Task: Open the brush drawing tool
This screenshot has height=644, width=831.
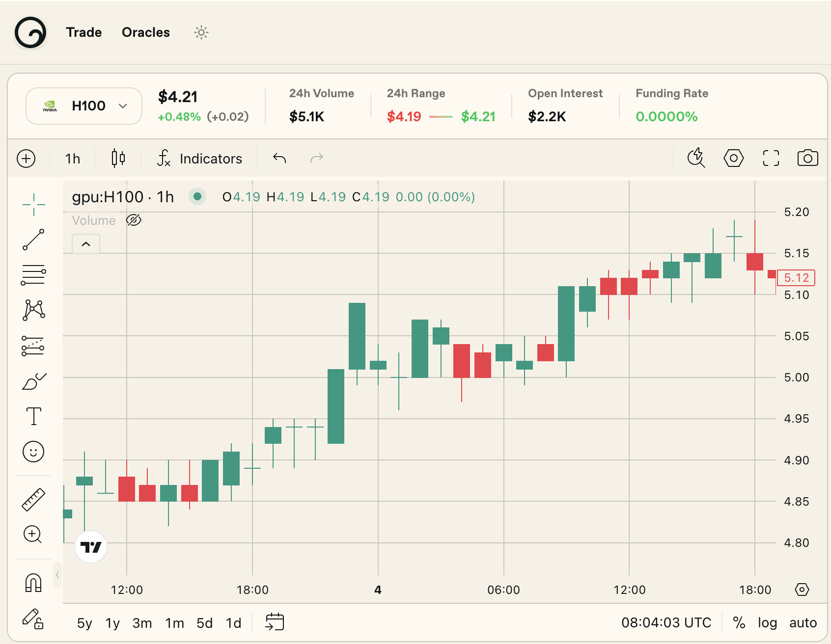Action: 33,381
